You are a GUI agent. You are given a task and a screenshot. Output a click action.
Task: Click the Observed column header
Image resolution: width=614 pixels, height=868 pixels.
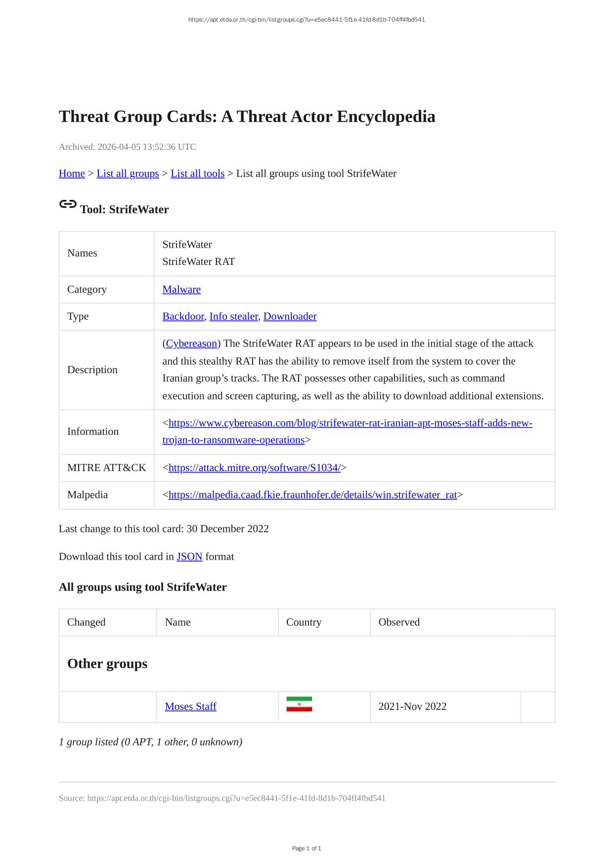click(x=399, y=622)
